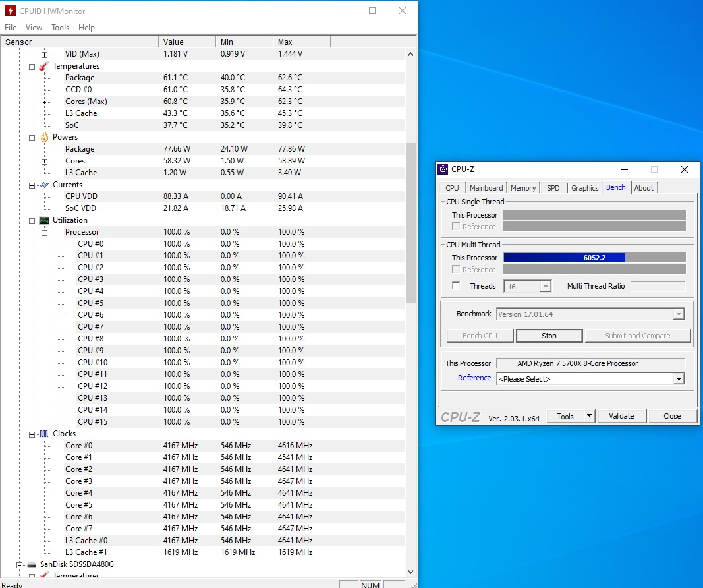Image resolution: width=703 pixels, height=588 pixels.
Task: Collapse the SanDisk SDSSDA480G node
Action: click(19, 565)
